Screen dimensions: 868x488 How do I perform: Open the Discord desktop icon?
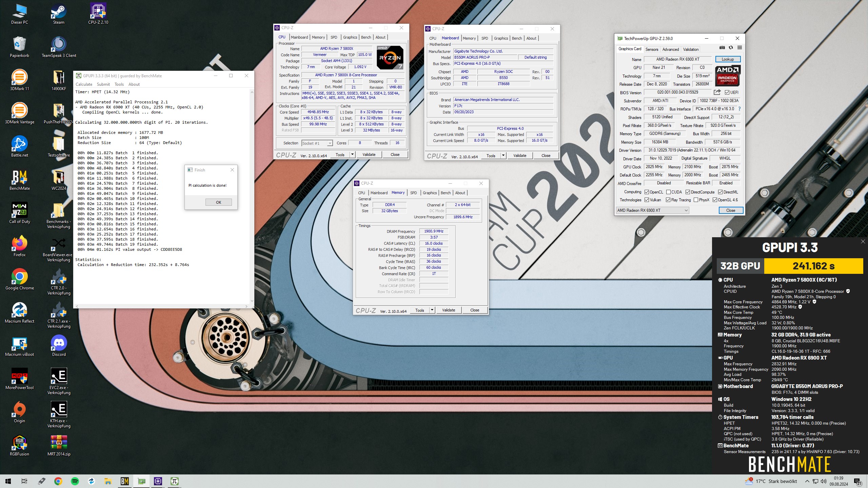click(x=59, y=346)
